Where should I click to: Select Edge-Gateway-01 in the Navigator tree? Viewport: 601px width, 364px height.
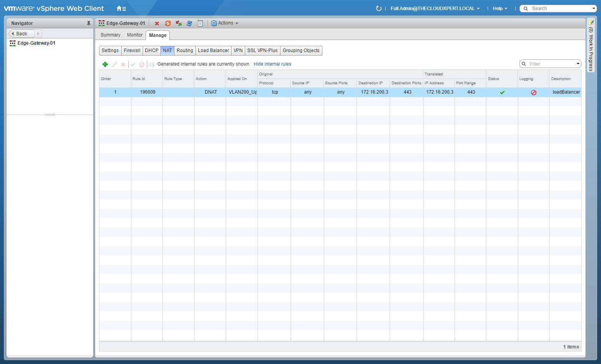pos(36,43)
